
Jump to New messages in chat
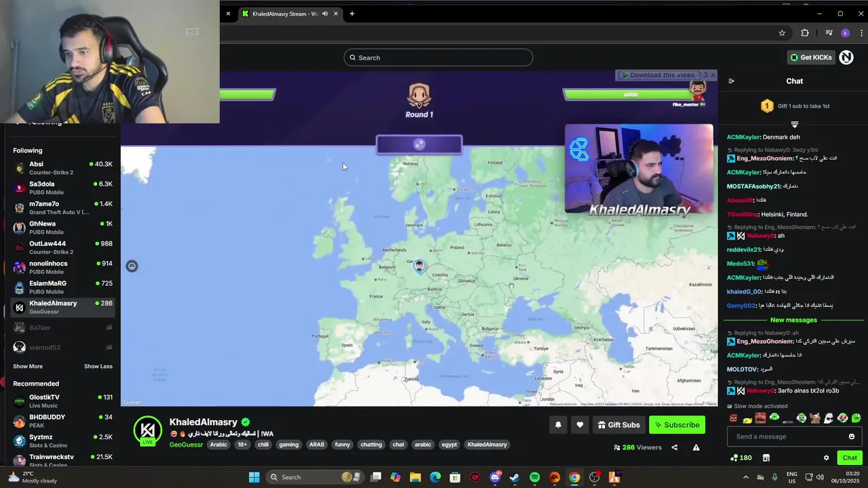click(793, 320)
